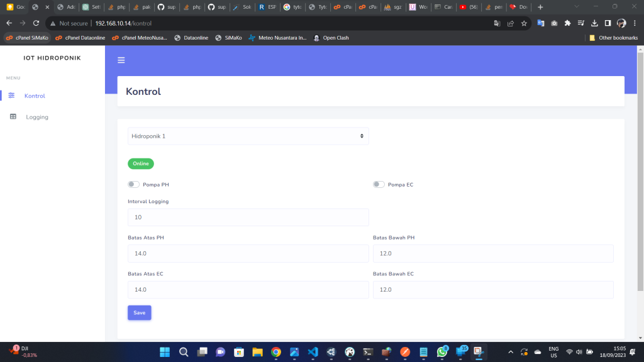Viewport: 644px width, 362px height.
Task: Open the Hidroponik 1 device dropdown
Action: (x=248, y=136)
